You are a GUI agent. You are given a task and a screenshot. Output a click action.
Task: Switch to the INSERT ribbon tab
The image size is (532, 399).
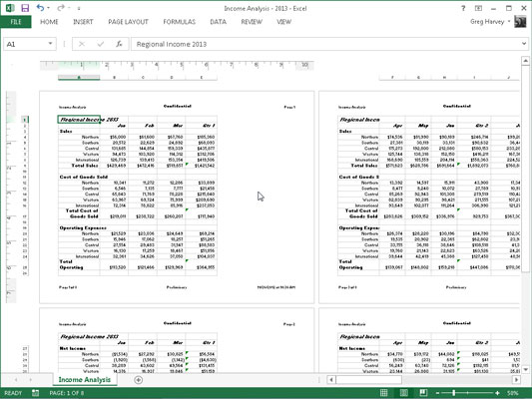click(83, 22)
